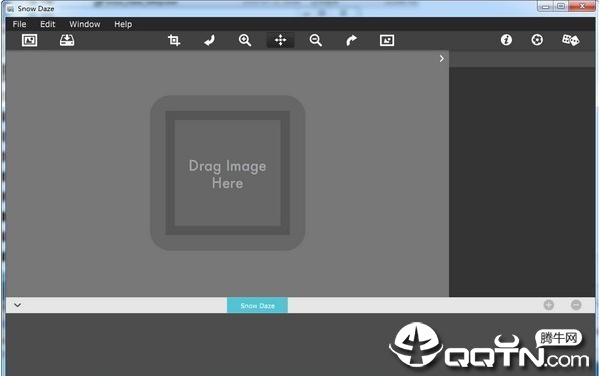The image size is (599, 376).
Task: Collapse the right side panel chevron
Action: pyautogui.click(x=442, y=58)
